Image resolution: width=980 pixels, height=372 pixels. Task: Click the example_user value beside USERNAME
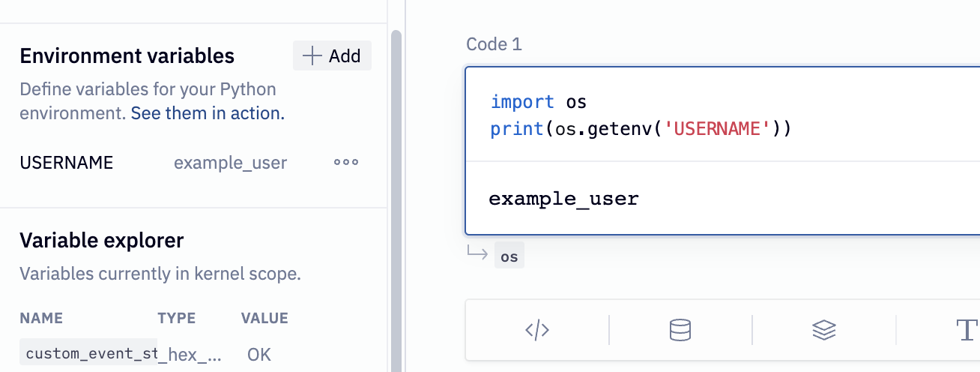pyautogui.click(x=230, y=163)
